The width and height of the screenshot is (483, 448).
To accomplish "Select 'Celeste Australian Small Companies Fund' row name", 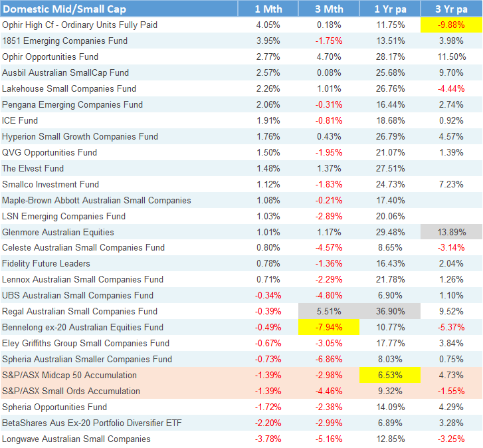I will click(83, 248).
